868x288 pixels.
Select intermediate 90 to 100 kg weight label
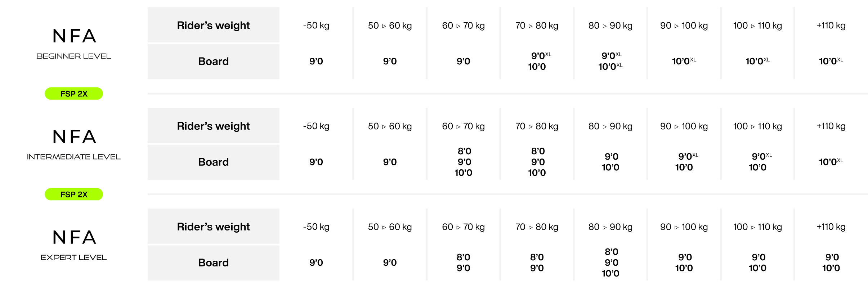point(684,126)
